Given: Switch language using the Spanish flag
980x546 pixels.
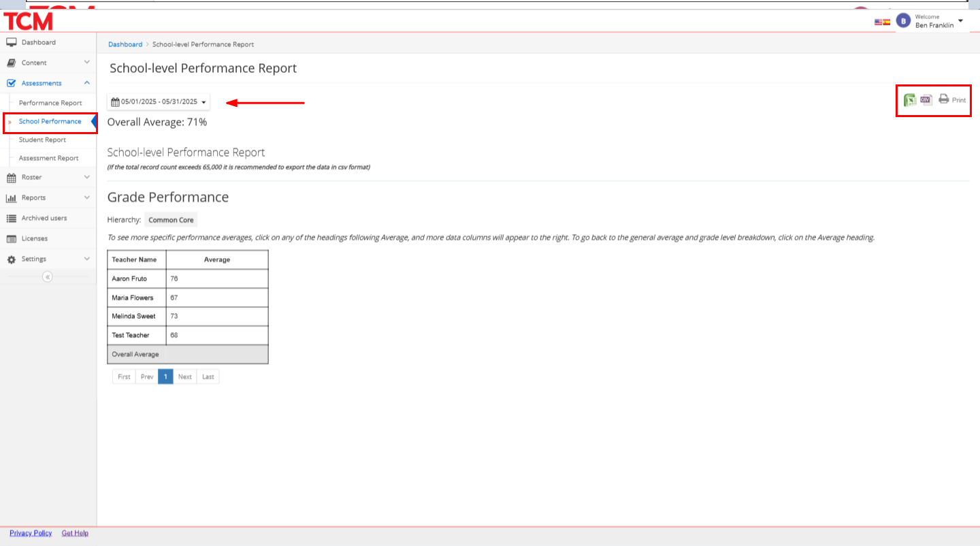Looking at the screenshot, I should tap(887, 22).
